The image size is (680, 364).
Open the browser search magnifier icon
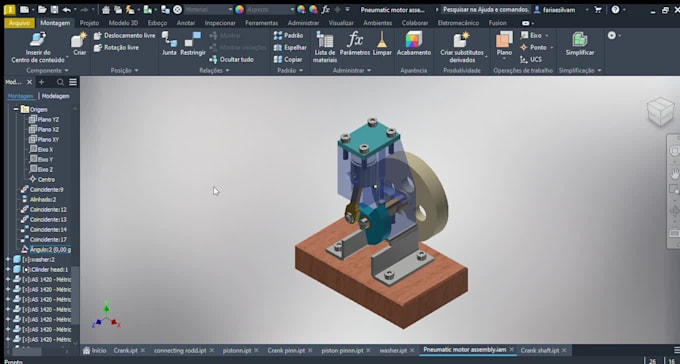click(60, 82)
